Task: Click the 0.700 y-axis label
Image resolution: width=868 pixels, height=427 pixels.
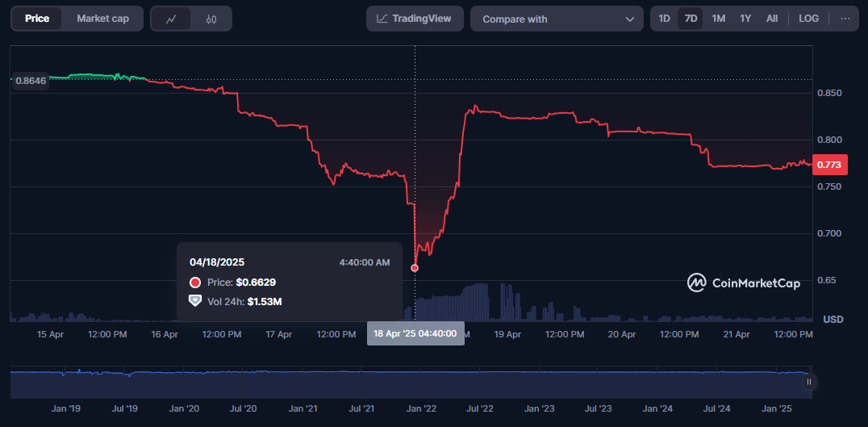Action: (830, 233)
